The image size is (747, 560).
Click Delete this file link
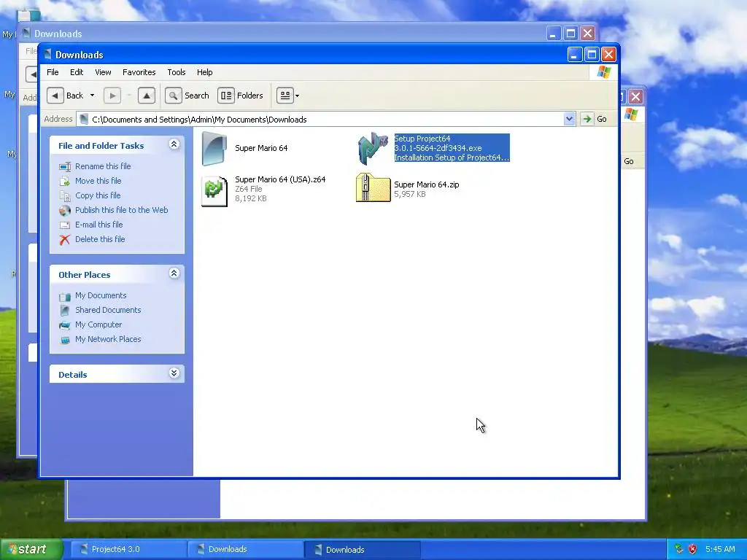[100, 239]
